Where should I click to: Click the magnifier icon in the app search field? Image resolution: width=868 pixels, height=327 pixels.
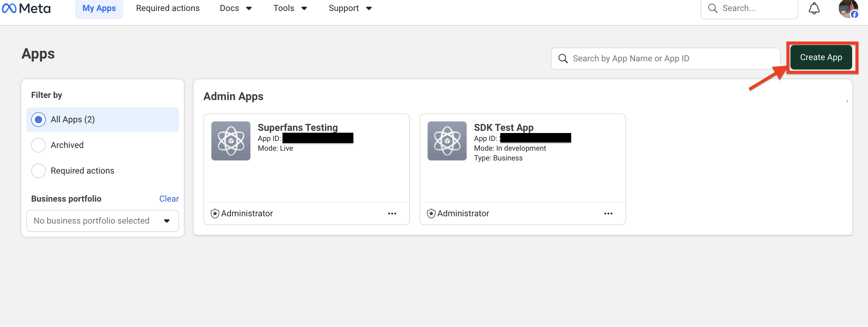tap(563, 59)
